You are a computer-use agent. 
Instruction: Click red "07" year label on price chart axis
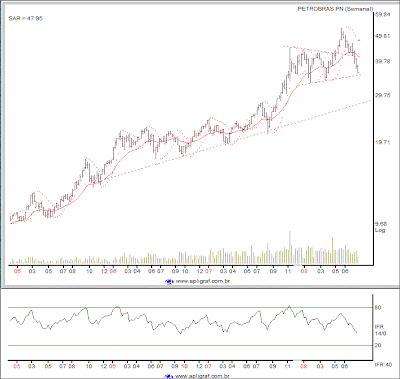point(208,271)
